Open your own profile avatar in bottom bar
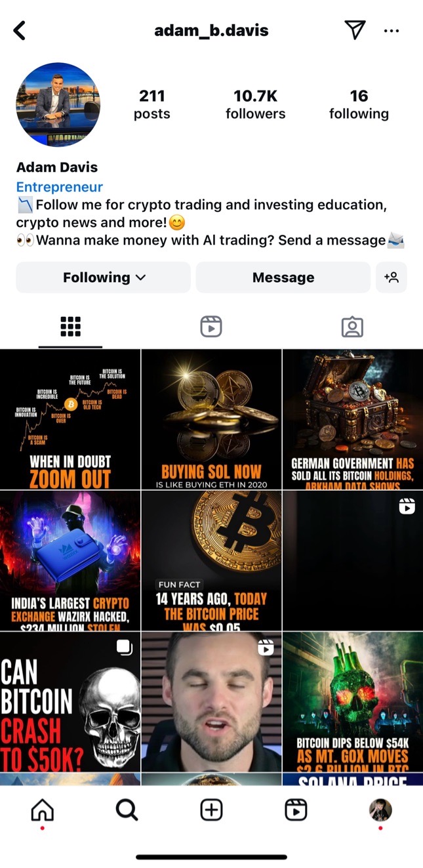 coord(380,810)
